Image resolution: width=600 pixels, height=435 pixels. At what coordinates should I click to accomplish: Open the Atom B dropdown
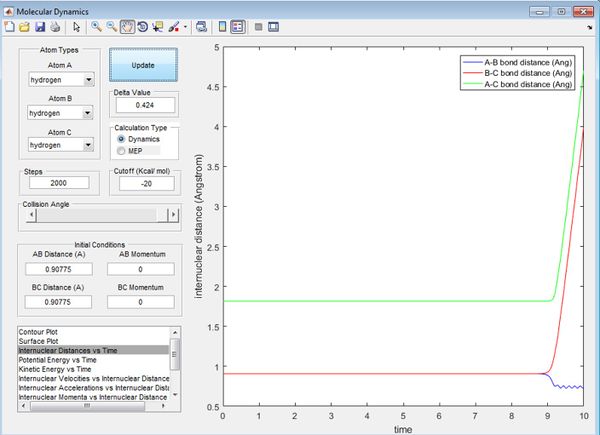point(60,113)
